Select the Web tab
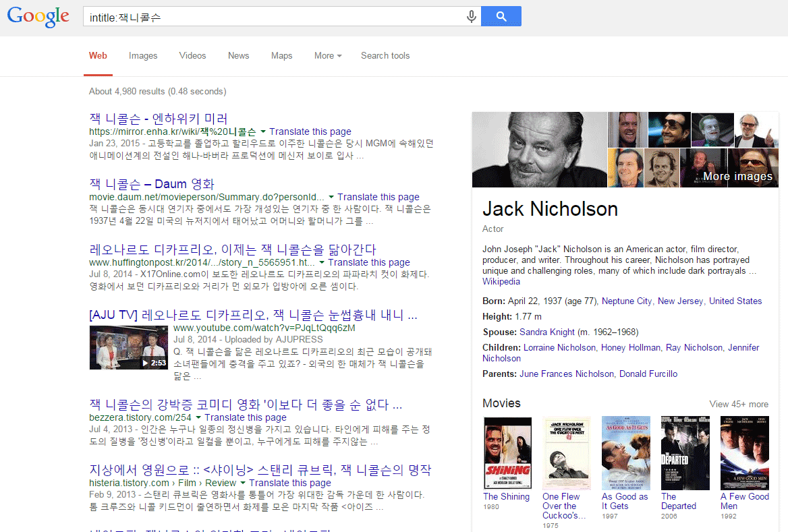The height and width of the screenshot is (532, 788). (x=98, y=56)
